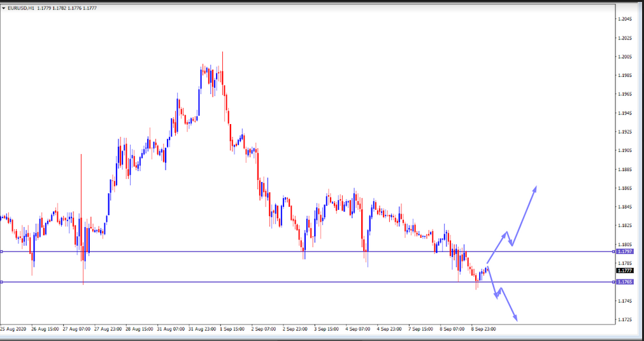The image size is (644, 341).
Task: Click the 1.1725 price axis label
Action: tap(625, 319)
